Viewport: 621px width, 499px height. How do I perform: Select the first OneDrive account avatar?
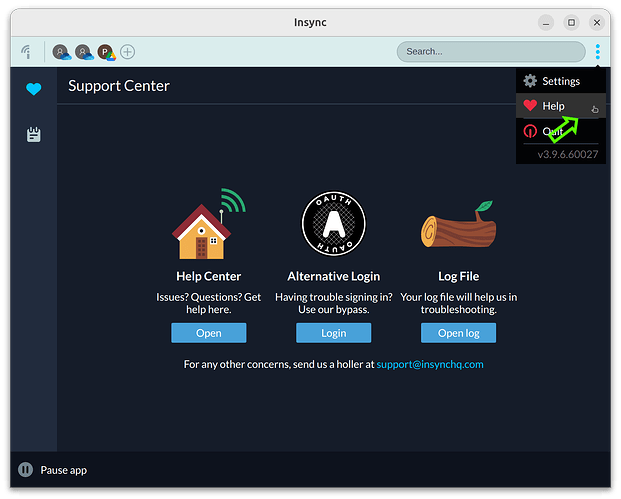(61, 52)
